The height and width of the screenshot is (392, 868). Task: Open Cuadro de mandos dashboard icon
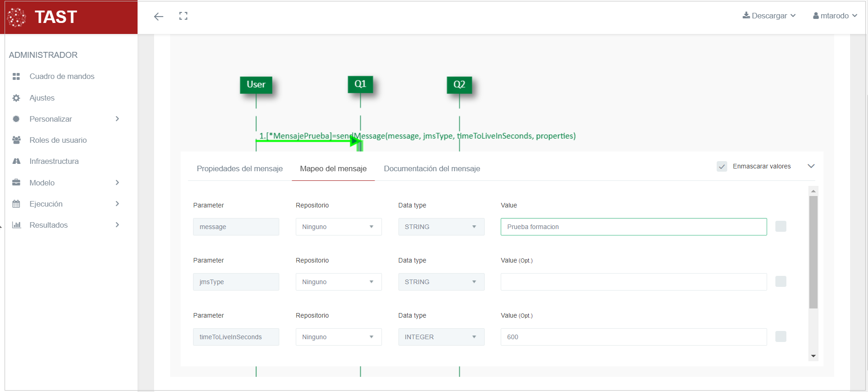click(x=17, y=77)
